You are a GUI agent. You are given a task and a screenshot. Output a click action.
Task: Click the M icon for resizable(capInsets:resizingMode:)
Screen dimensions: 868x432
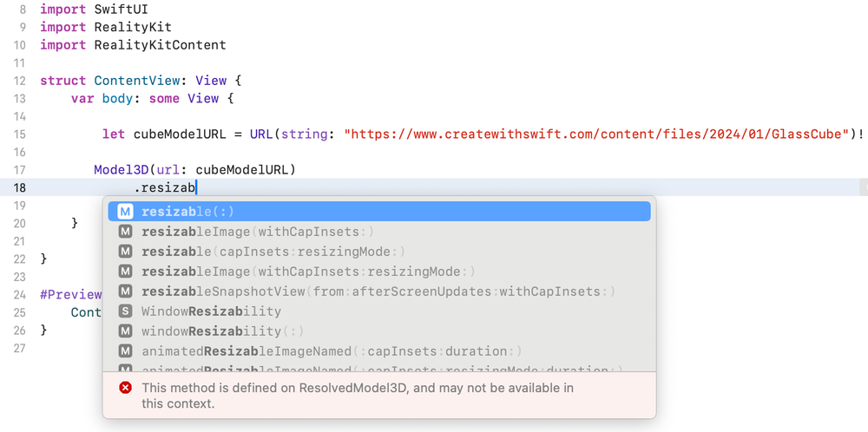point(126,252)
